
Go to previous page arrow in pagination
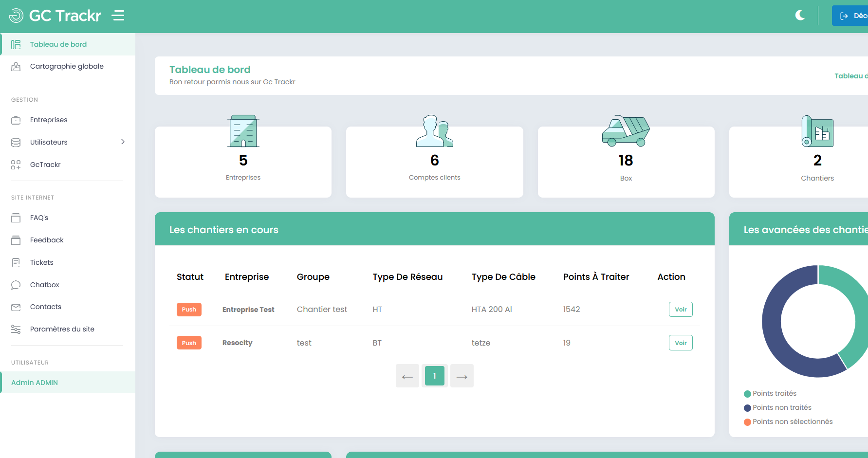coord(407,376)
